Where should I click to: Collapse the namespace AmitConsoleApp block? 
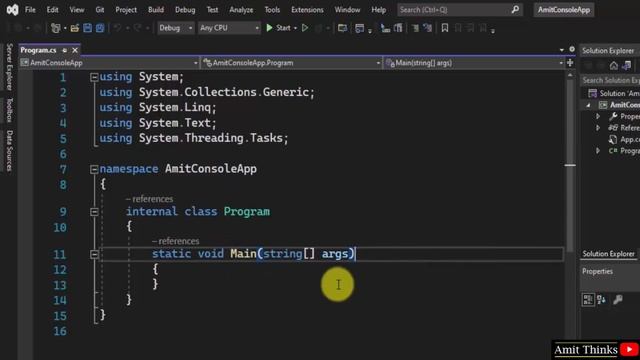(94, 169)
